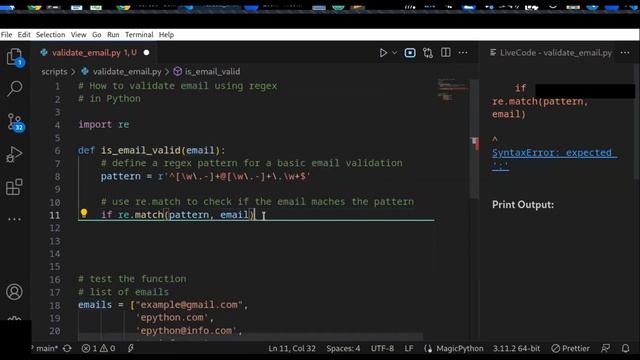This screenshot has height=360, width=640.
Task: Click '# test the function' comment
Action: (132, 279)
